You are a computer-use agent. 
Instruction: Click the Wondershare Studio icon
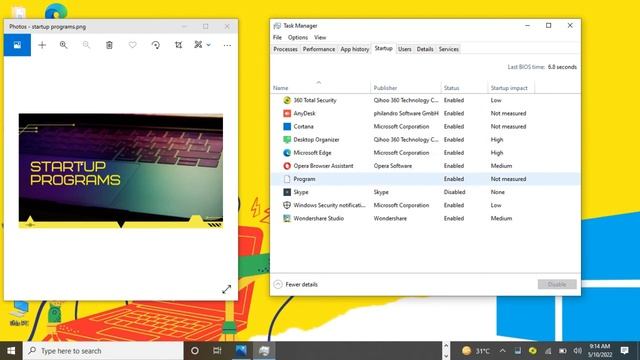click(x=287, y=218)
